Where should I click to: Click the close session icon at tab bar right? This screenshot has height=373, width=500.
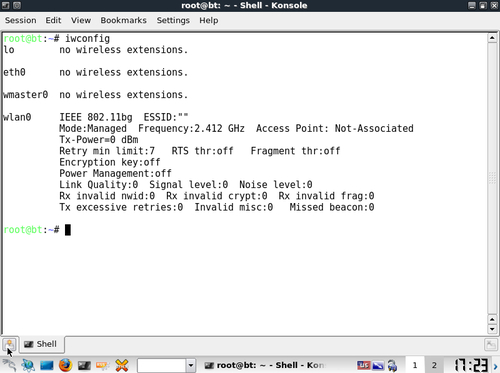click(491, 344)
